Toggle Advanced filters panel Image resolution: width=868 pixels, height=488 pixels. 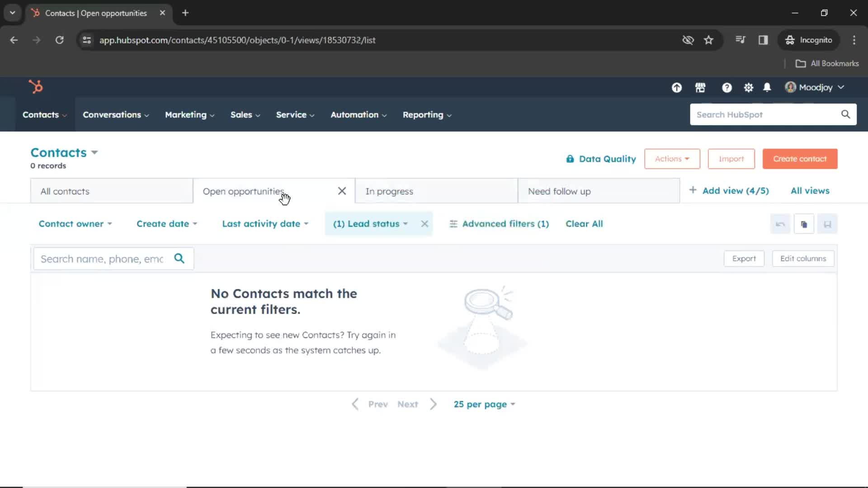500,224
